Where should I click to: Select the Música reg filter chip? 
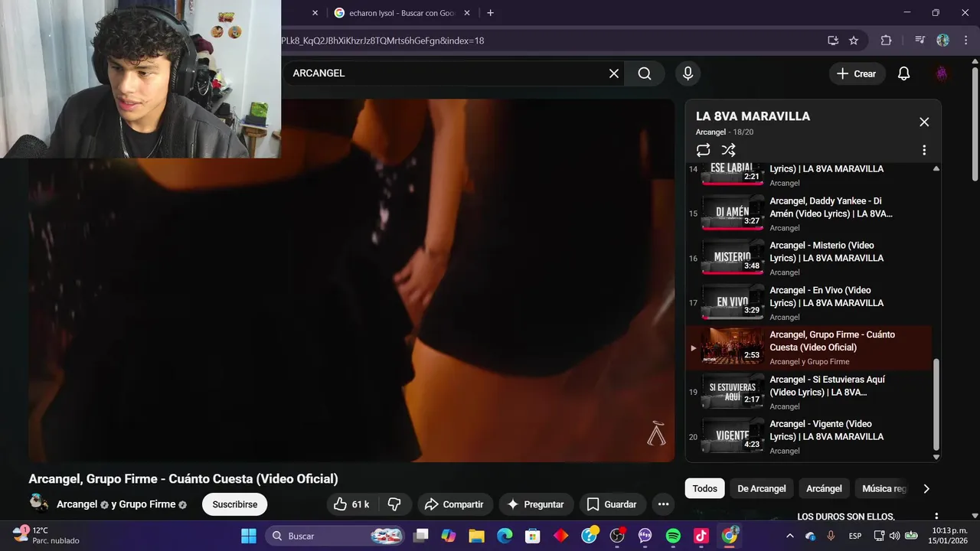point(884,488)
